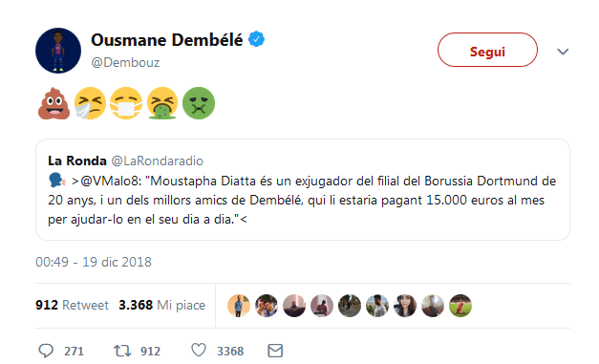Click the green nauseated face emoji
This screenshot has width=599, height=364.
pos(199,103)
